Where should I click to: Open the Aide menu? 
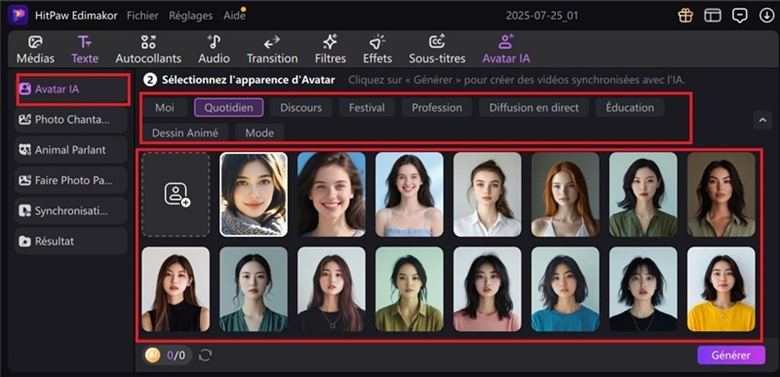(234, 15)
